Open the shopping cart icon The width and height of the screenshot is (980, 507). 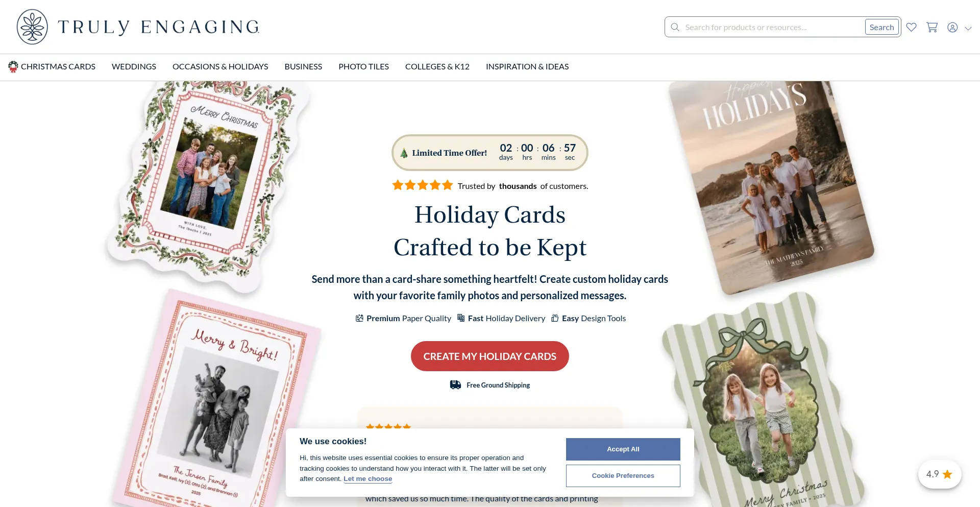pos(932,27)
